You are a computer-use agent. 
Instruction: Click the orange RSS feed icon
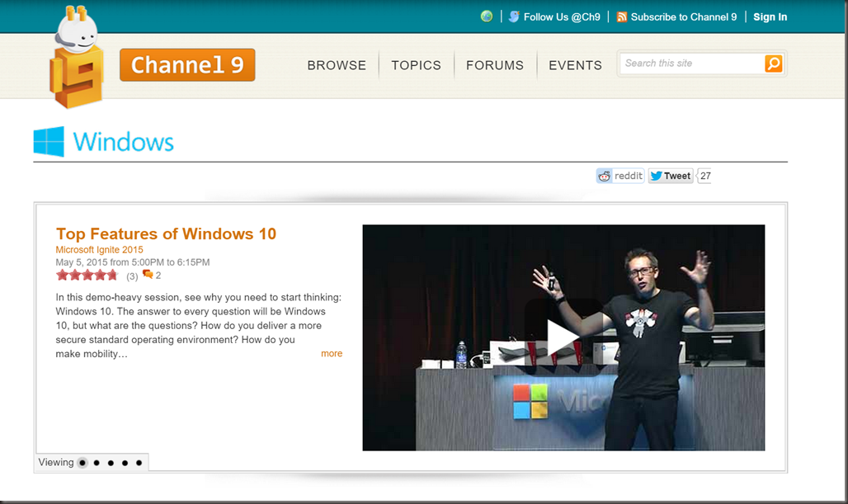(622, 16)
